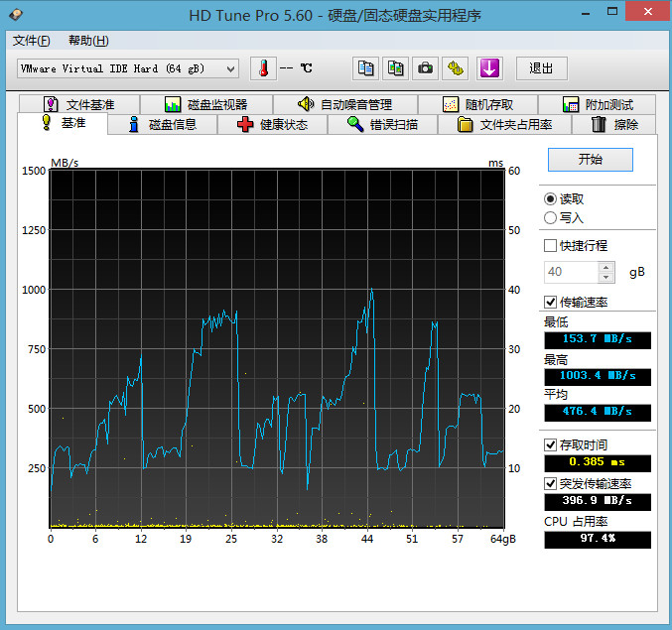Click the burst rate 396.9 MB/s
Screen dimensions: 672x630
pyautogui.click(x=598, y=501)
